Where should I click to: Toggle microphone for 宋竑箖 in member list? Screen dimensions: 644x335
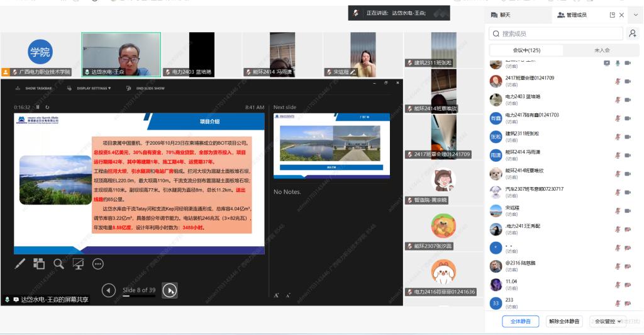tap(618, 211)
